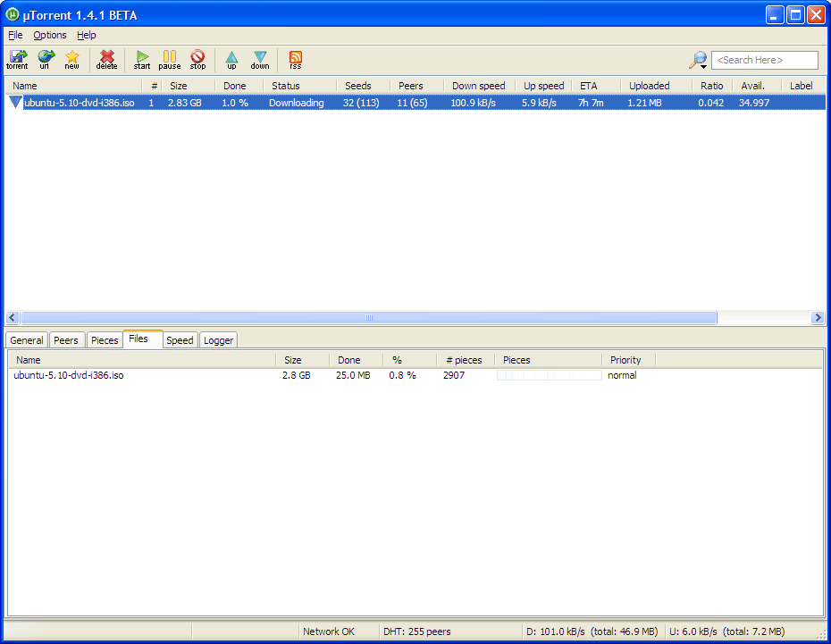Switch to the Peers tab
Image resolution: width=831 pixels, height=644 pixels.
coord(66,340)
